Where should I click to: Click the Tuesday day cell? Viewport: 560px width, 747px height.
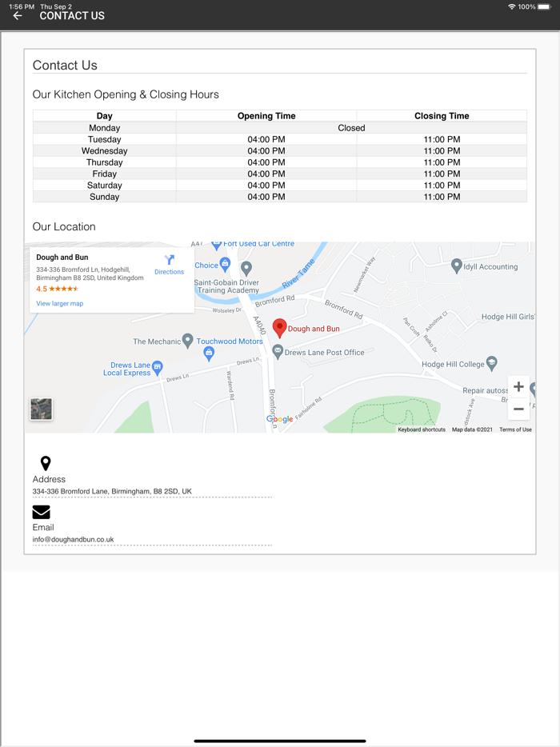104,139
